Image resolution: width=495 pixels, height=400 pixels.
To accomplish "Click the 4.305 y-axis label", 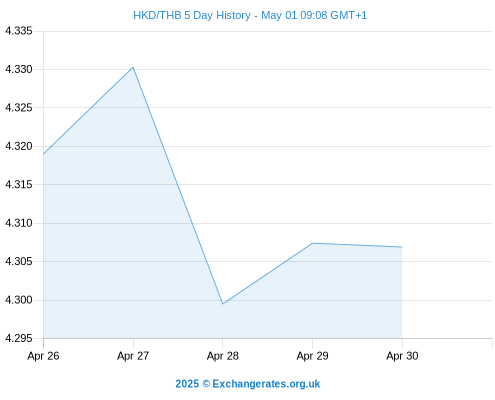I will 19,261.
